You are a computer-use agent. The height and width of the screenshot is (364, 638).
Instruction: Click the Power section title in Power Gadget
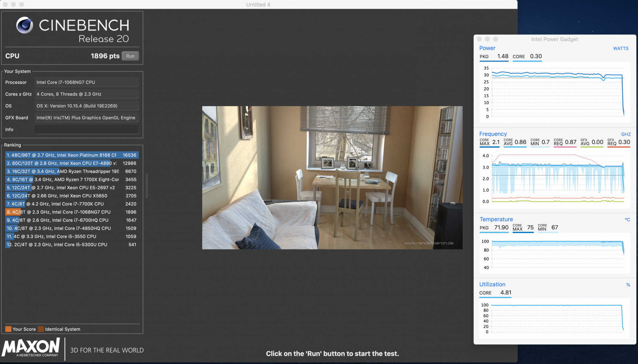[487, 48]
